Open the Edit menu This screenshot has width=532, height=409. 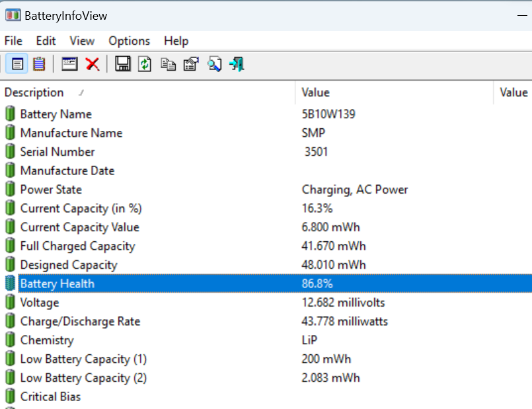[x=46, y=41]
